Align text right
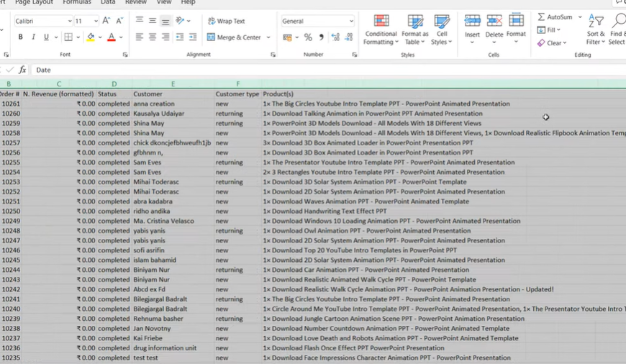The width and height of the screenshot is (626, 364). (165, 37)
